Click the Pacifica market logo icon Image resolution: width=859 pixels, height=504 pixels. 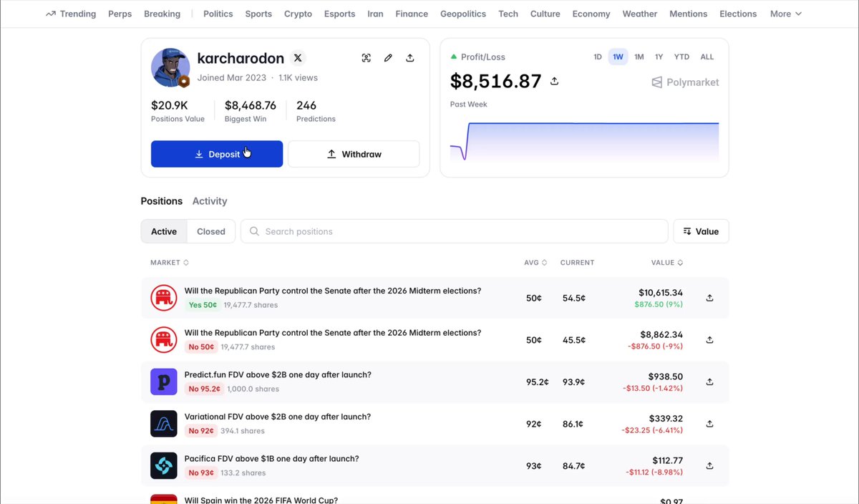point(164,466)
